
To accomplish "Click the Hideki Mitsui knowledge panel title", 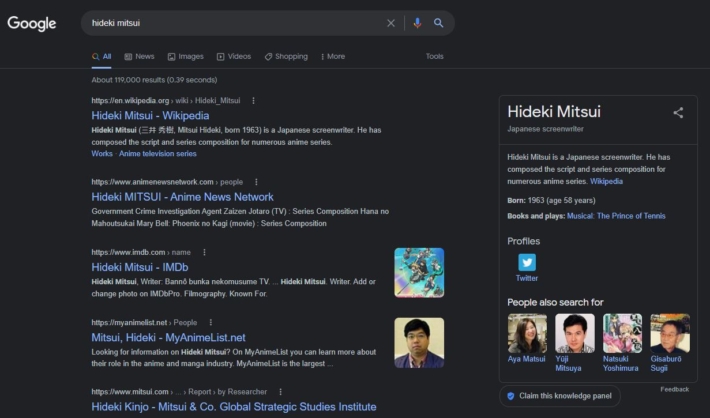I will [x=554, y=112].
